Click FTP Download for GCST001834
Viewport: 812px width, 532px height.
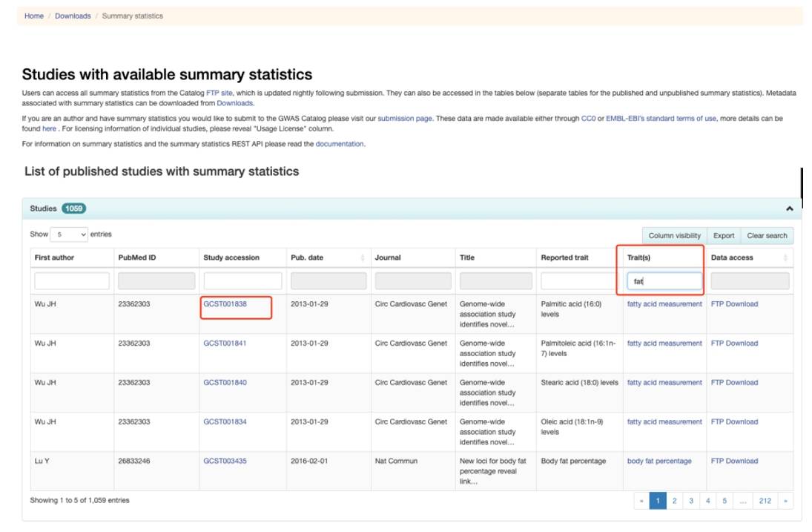(x=734, y=422)
